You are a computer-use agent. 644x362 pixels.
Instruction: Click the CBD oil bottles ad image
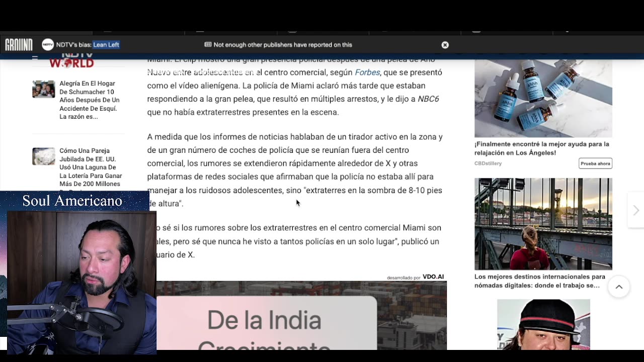tap(543, 99)
